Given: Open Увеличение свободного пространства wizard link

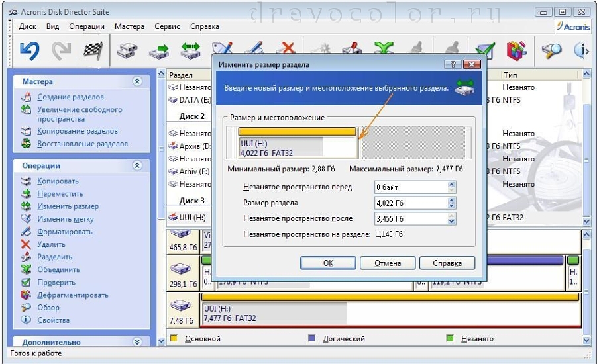Looking at the screenshot, I should click(x=80, y=114).
